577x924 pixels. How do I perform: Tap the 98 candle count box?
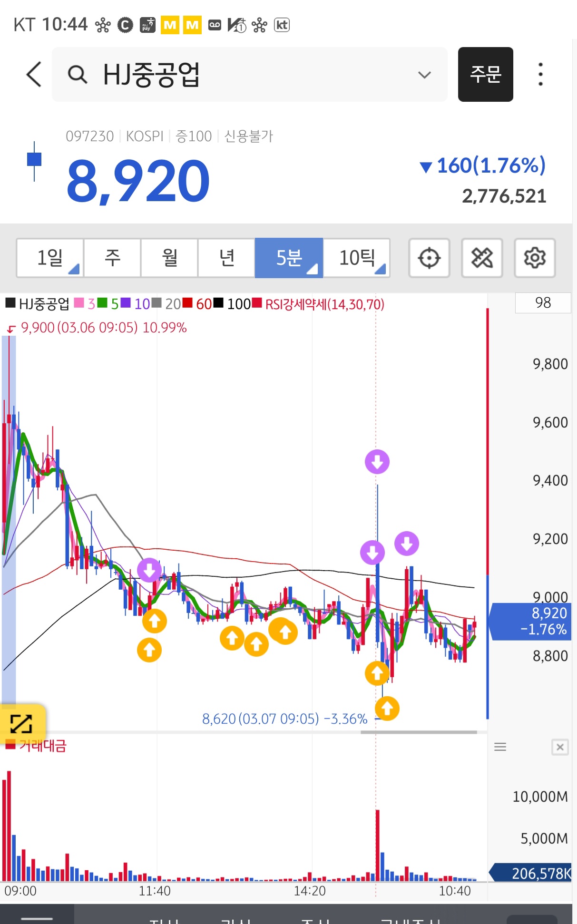coord(543,302)
